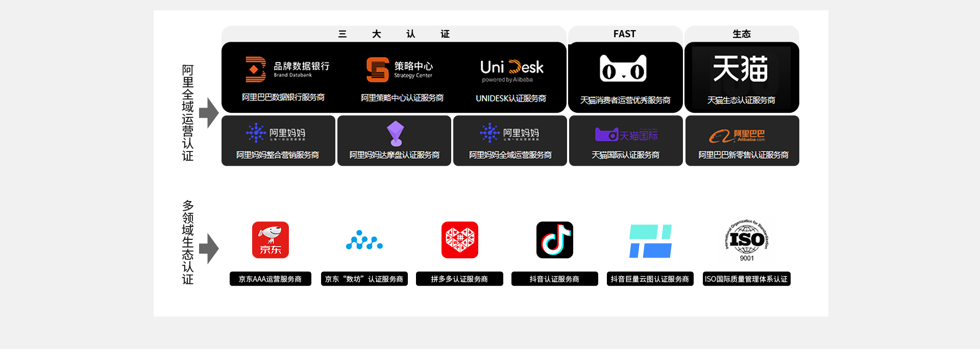Viewport: 980px width, 349px height.
Task: Click the ISO 9001 certification logo
Action: click(x=746, y=241)
